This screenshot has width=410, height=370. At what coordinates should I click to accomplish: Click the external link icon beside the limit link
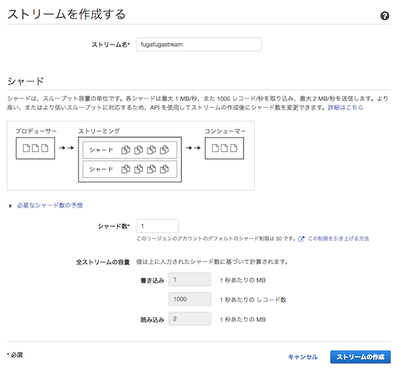click(x=301, y=239)
